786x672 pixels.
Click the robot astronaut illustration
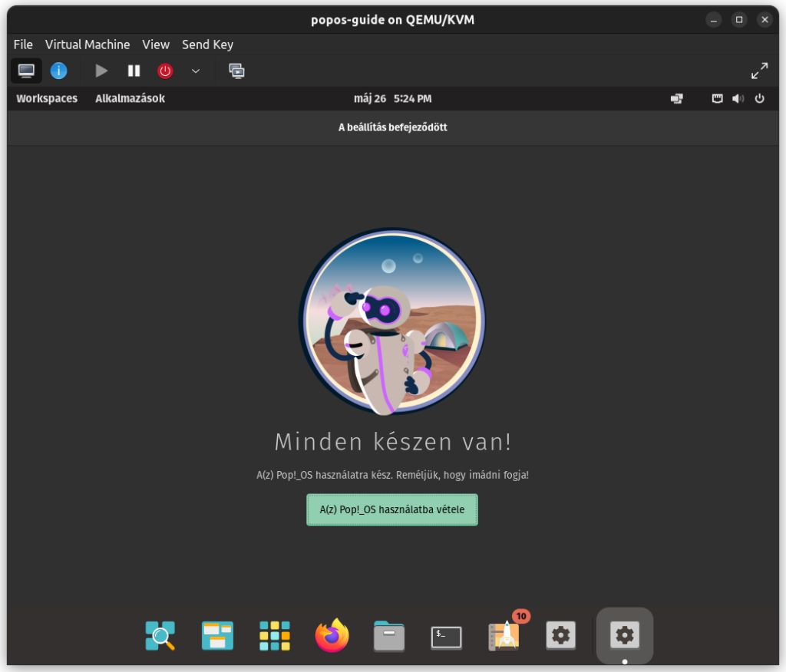tap(392, 321)
